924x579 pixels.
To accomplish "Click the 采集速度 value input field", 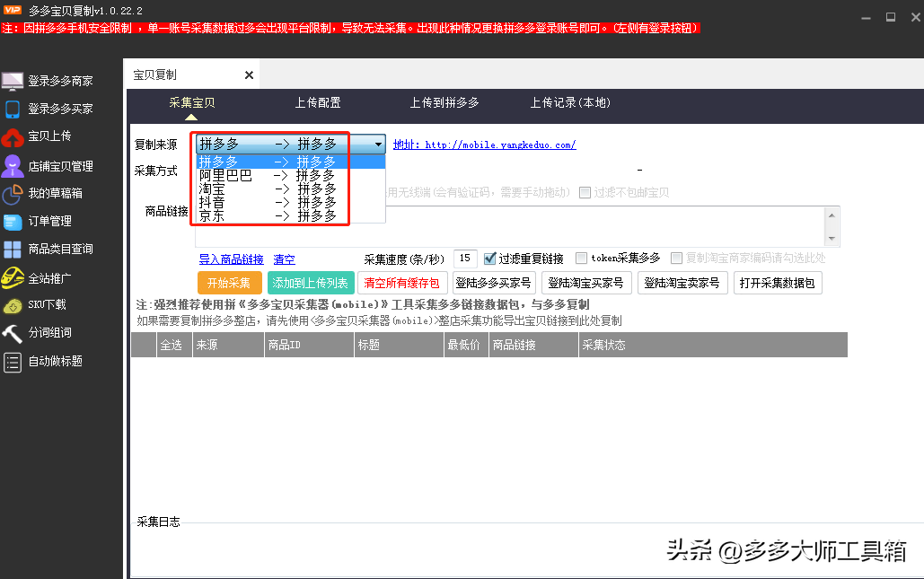I will 464,258.
